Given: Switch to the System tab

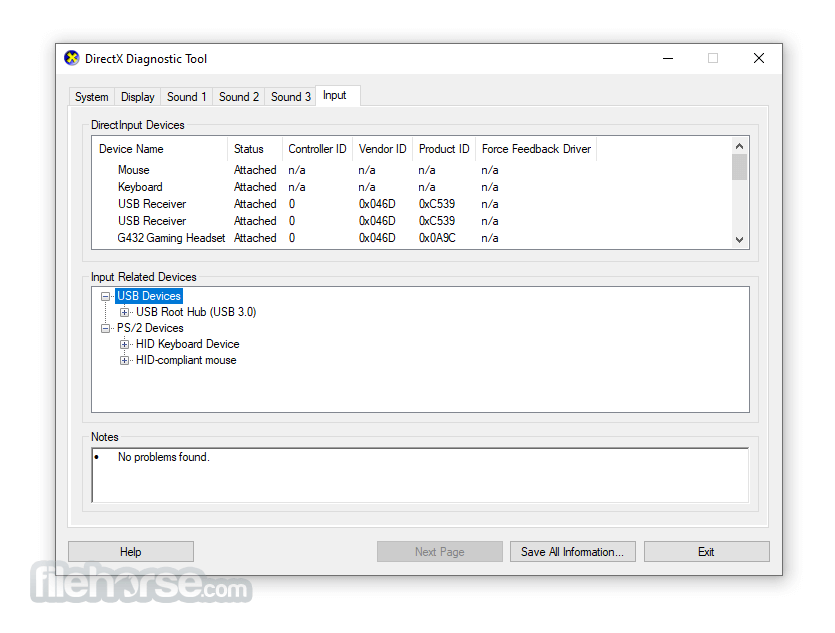Looking at the screenshot, I should click(x=92, y=97).
